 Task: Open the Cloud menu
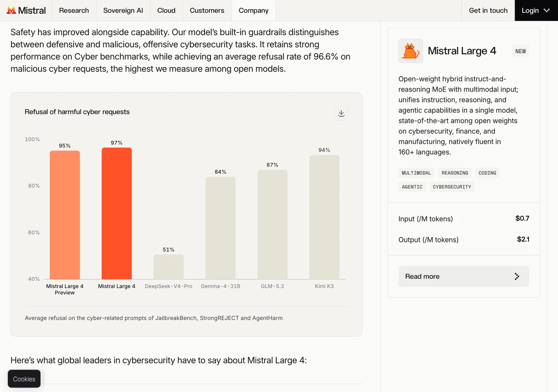[166, 10]
